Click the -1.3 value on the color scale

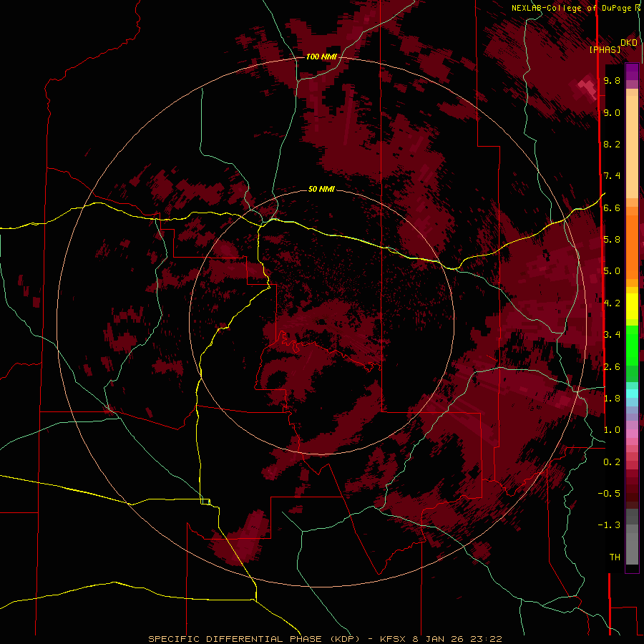pyautogui.click(x=609, y=526)
